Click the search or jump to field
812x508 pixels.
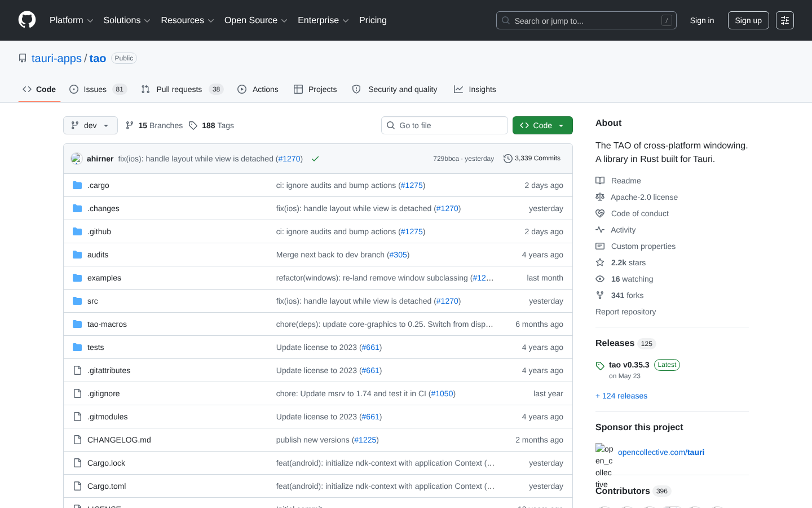pos(586,20)
